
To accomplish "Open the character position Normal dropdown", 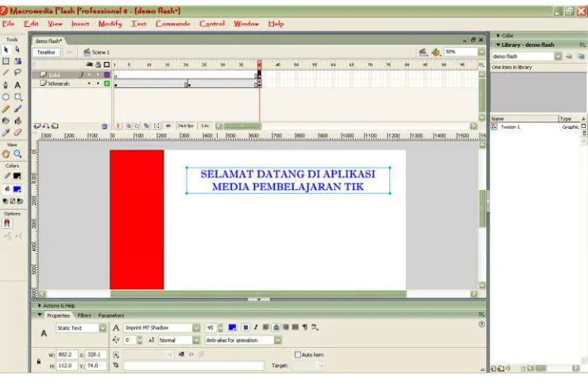I will (196, 340).
